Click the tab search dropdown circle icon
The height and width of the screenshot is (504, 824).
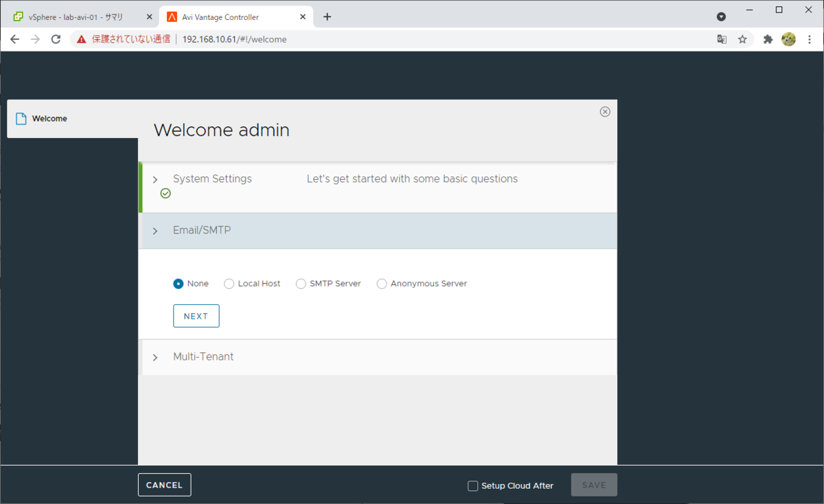[x=721, y=16]
